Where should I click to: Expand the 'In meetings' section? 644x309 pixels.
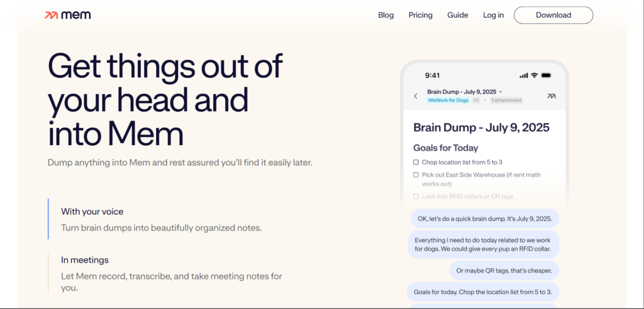pyautogui.click(x=84, y=259)
